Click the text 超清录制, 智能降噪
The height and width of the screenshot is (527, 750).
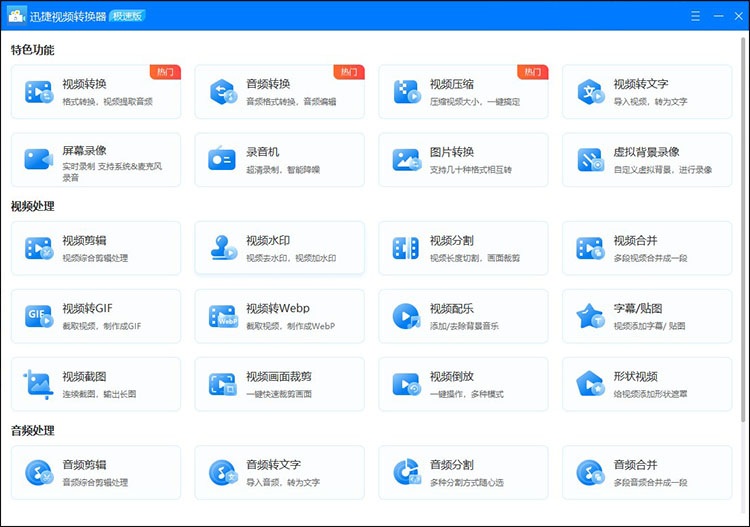click(x=283, y=169)
